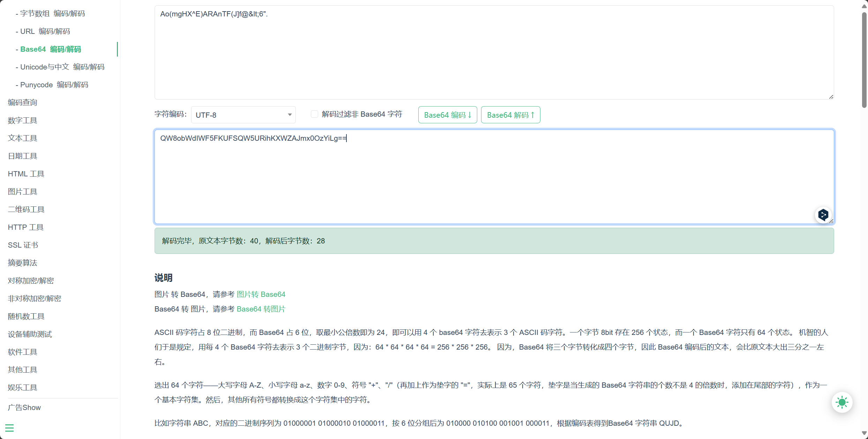868x439 pixels.
Task: Select the Punycode 编码/解码 sidebar item
Action: point(54,85)
